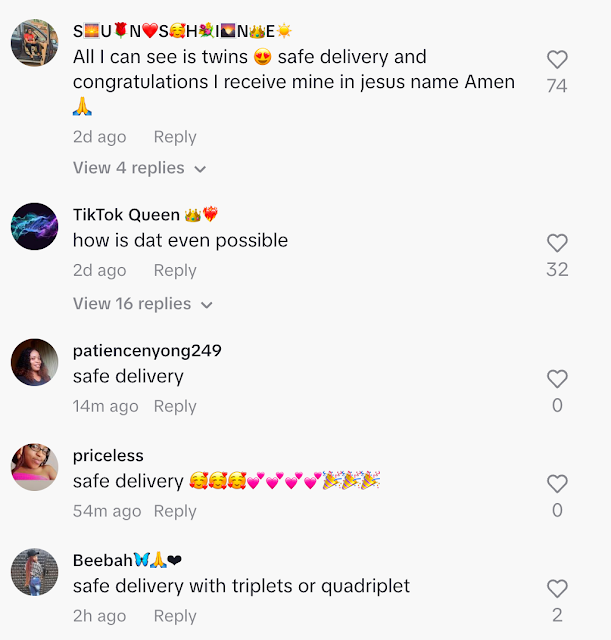Like priceless's safe delivery comment
This screenshot has height=640, width=611.
557,484
